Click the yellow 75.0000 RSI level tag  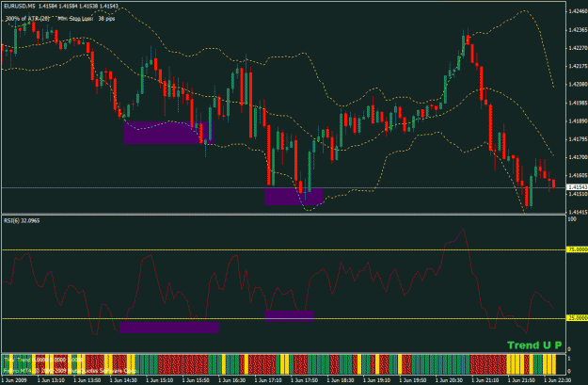[577, 249]
